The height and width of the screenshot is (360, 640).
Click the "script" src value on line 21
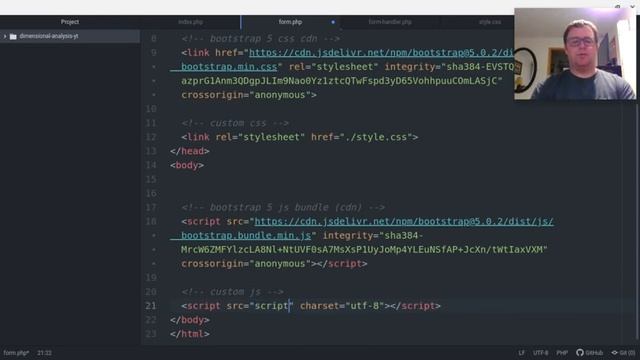click(271, 306)
